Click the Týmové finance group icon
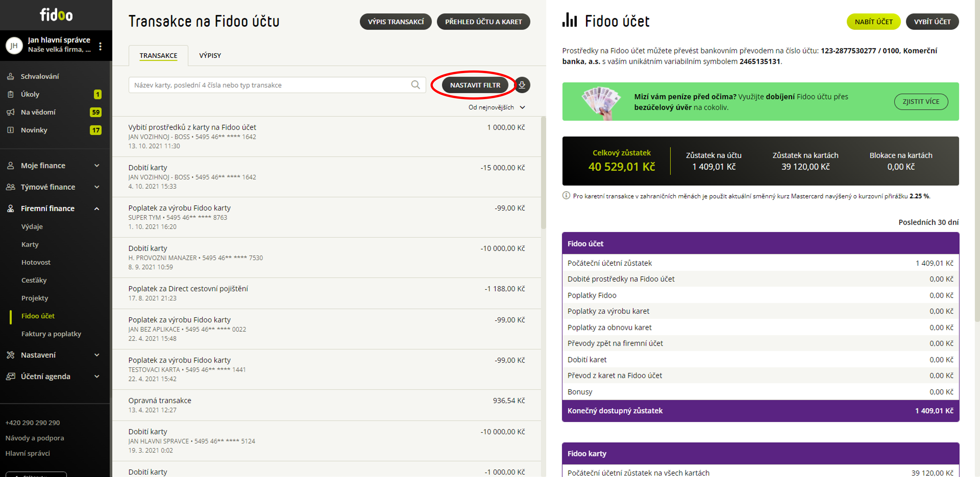 (x=11, y=187)
